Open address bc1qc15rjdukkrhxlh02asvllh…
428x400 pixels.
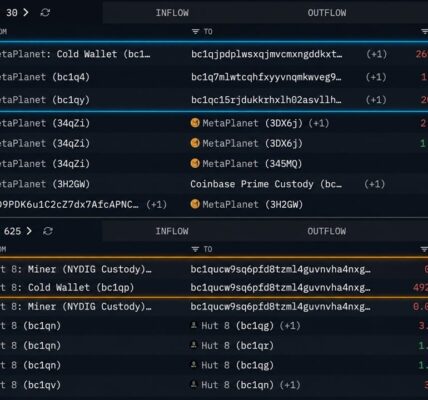click(266, 100)
